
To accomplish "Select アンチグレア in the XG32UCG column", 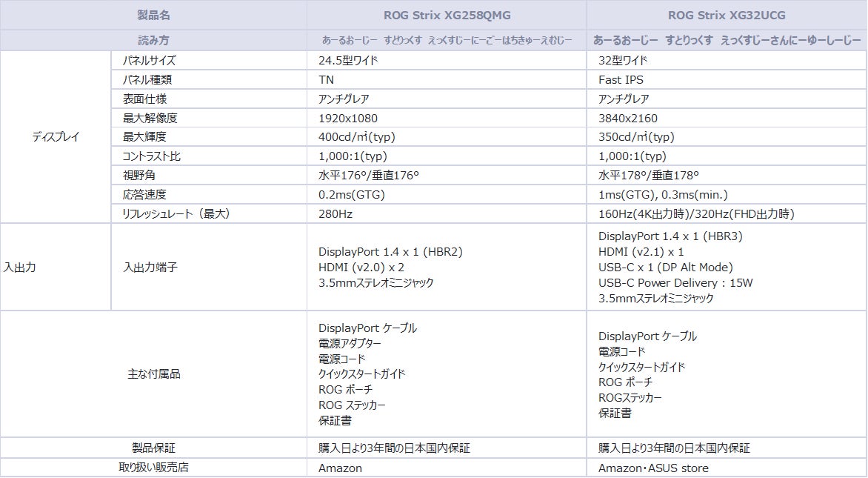I will [x=624, y=99].
